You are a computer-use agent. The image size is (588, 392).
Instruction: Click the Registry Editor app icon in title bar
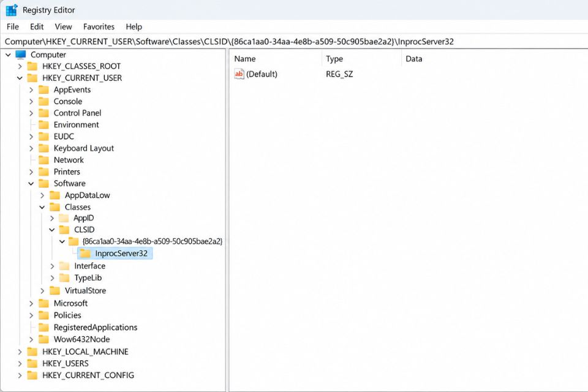(11, 10)
